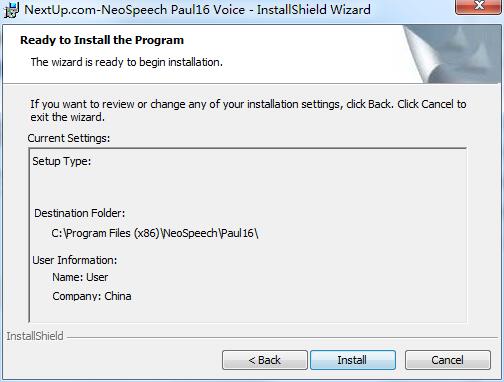
Task: Click the NextUp.com-NeoSpeech Paul16 Voice title text
Action: point(197,10)
